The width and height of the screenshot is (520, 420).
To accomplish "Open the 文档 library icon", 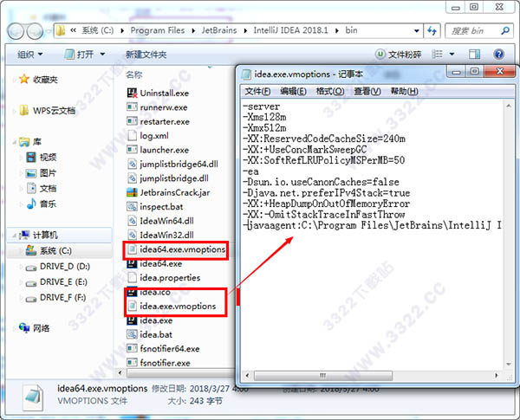I will click(31, 188).
